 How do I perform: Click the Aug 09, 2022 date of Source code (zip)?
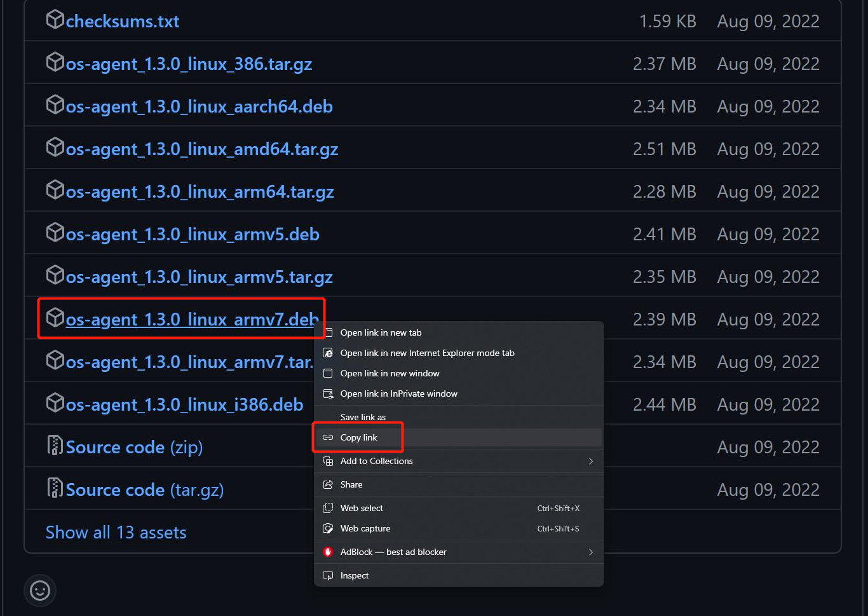point(768,447)
